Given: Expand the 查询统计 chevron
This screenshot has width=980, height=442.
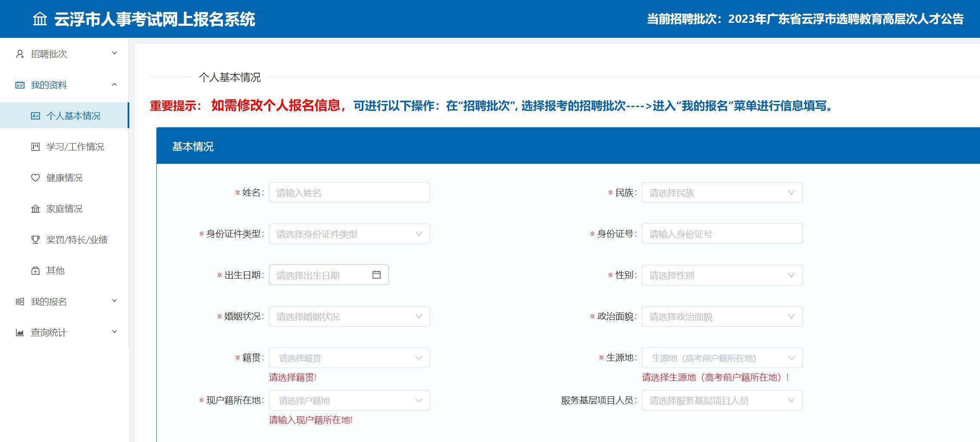Looking at the screenshot, I should pyautogui.click(x=114, y=332).
